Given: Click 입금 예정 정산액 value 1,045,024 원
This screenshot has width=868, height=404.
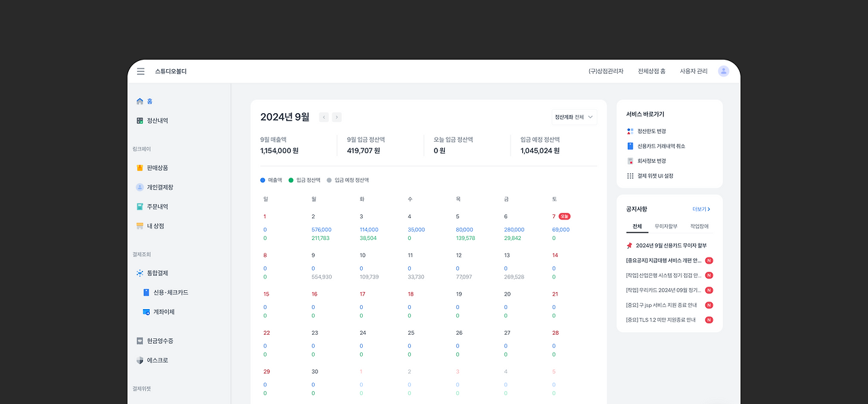Looking at the screenshot, I should pos(540,150).
